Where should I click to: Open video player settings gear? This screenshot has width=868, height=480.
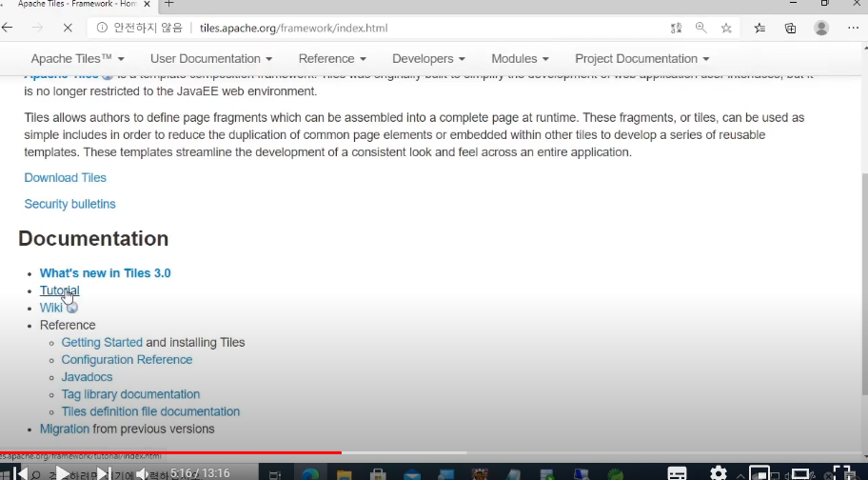(718, 473)
